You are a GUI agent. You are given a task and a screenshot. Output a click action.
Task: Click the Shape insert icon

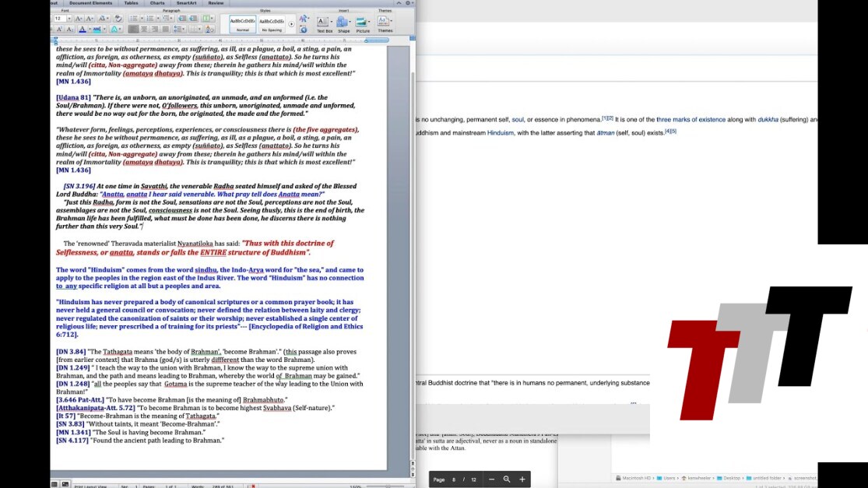coord(343,22)
